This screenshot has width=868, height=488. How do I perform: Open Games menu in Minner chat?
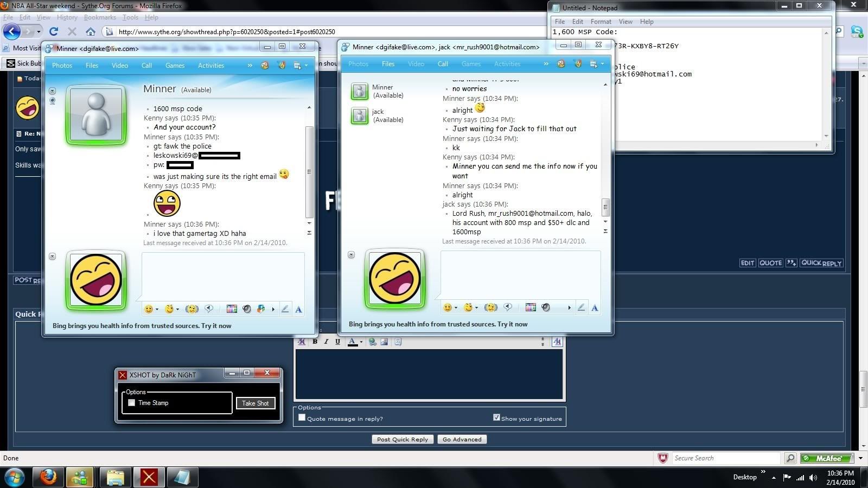[175, 65]
